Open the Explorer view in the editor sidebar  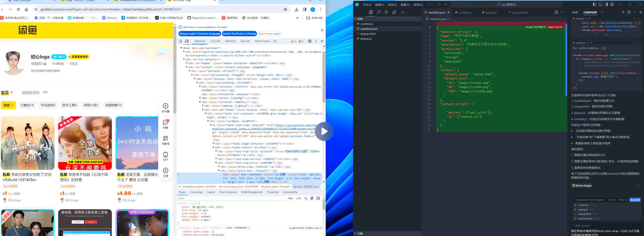[371, 12]
